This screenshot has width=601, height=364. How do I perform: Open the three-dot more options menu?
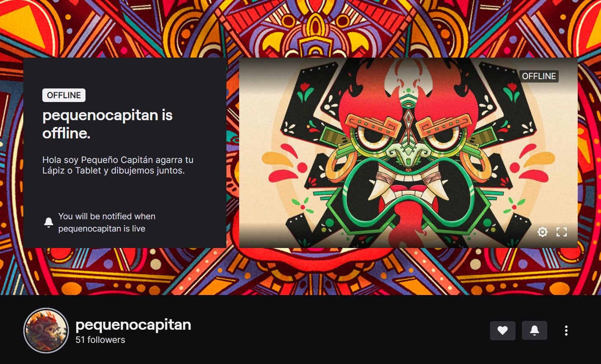(x=566, y=331)
